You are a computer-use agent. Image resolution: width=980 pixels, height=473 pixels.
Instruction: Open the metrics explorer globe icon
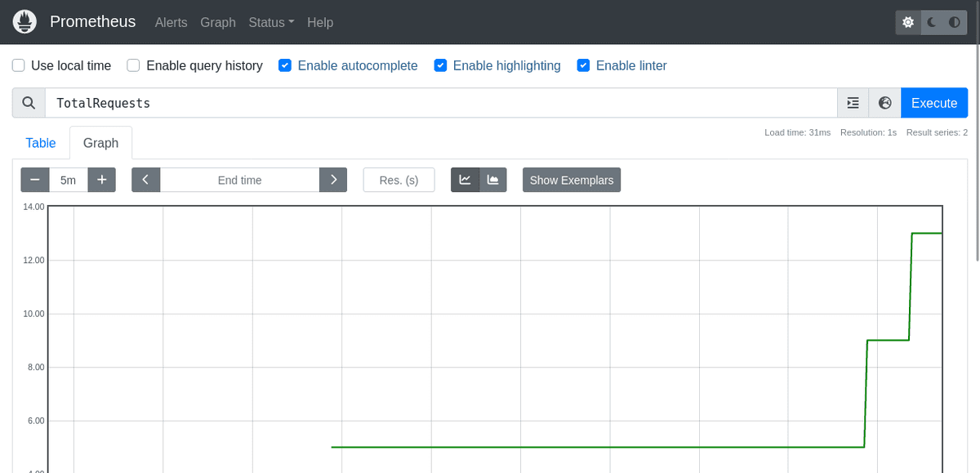click(884, 103)
